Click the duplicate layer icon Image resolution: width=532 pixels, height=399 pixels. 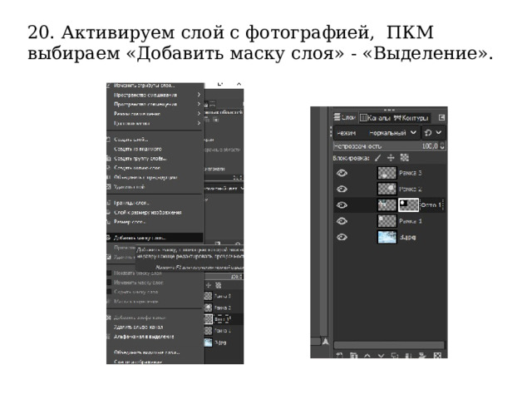click(395, 355)
